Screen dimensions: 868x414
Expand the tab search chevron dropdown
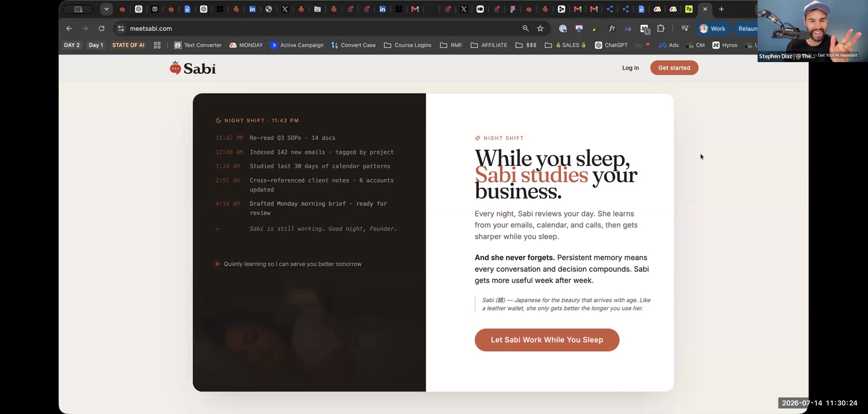107,9
